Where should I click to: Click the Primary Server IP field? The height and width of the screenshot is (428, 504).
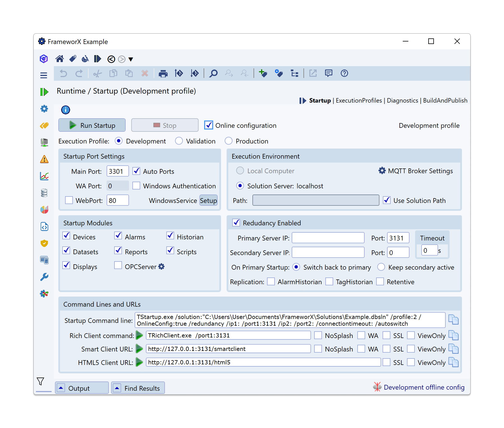pyautogui.click(x=328, y=238)
